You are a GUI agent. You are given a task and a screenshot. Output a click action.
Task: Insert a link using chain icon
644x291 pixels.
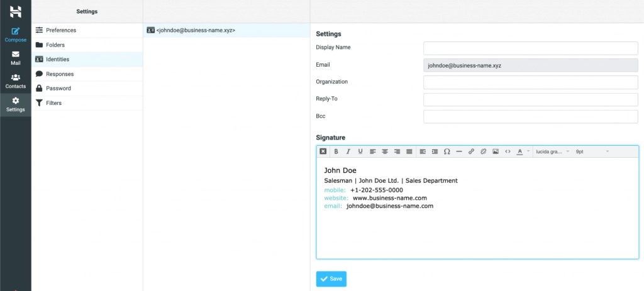pos(471,151)
